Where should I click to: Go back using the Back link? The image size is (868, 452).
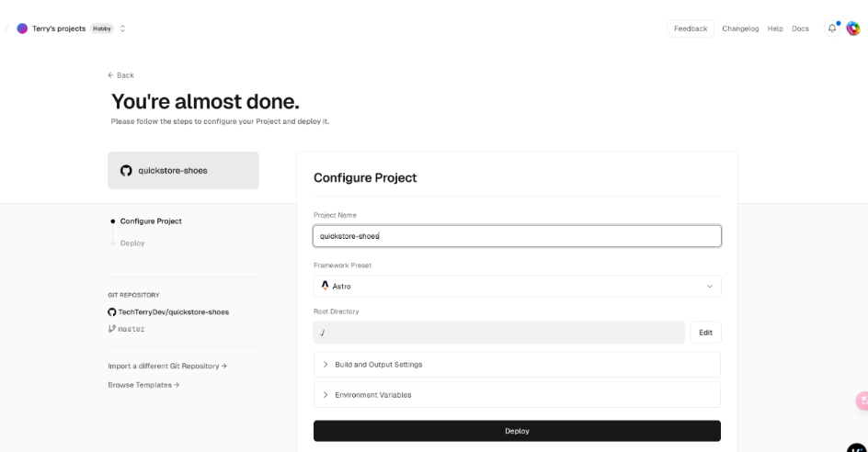[120, 75]
